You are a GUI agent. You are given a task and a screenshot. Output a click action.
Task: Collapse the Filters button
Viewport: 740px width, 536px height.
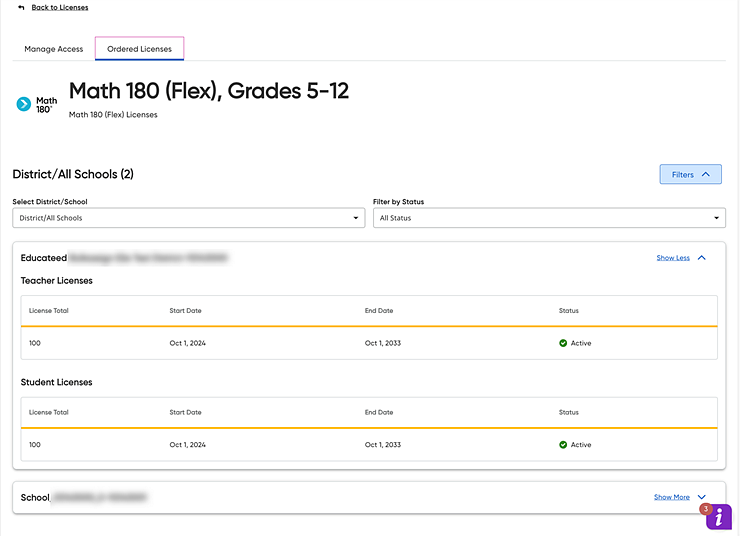click(690, 174)
